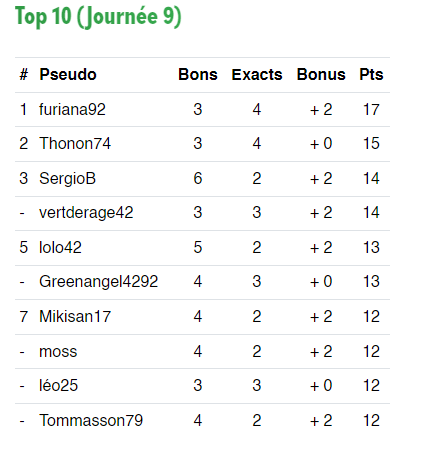
Task: Click the Bons column header
Action: tap(198, 74)
